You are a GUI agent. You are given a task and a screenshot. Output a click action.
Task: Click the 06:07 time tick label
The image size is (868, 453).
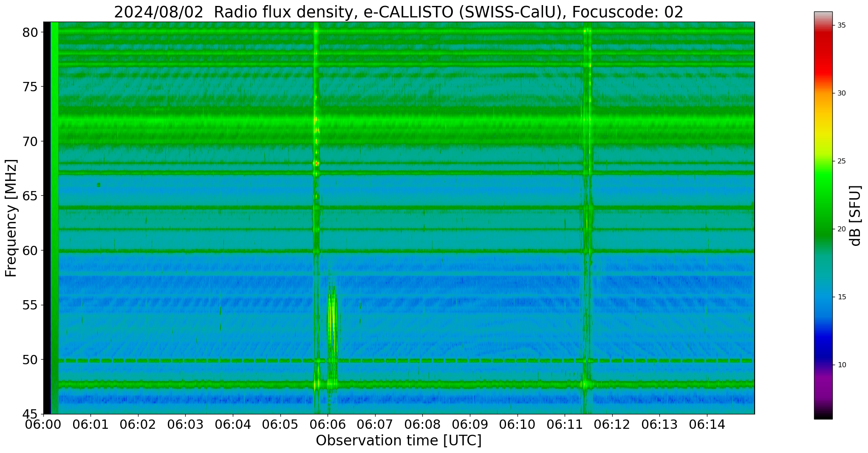click(375, 424)
